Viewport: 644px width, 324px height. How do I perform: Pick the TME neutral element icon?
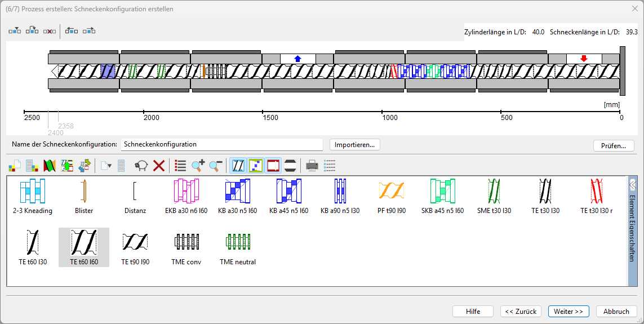click(x=237, y=247)
